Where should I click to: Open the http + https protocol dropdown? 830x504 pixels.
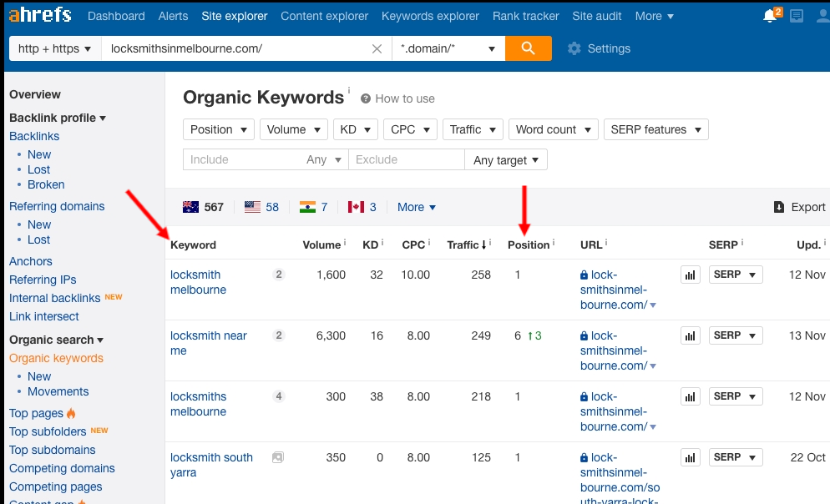coord(55,48)
